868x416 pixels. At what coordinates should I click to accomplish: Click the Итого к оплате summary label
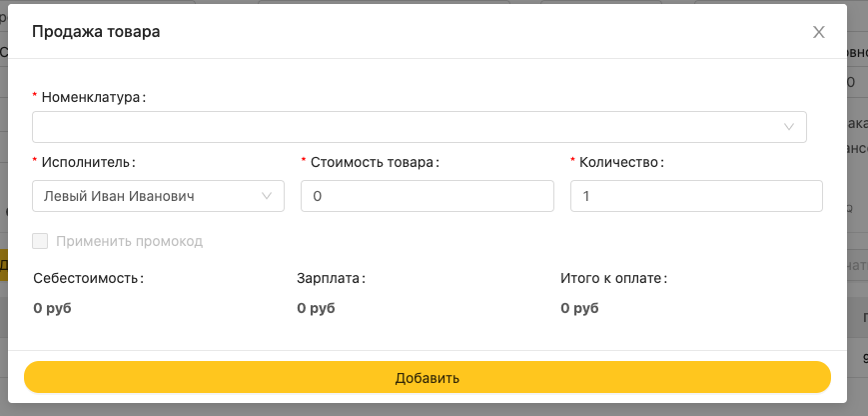[612, 279]
